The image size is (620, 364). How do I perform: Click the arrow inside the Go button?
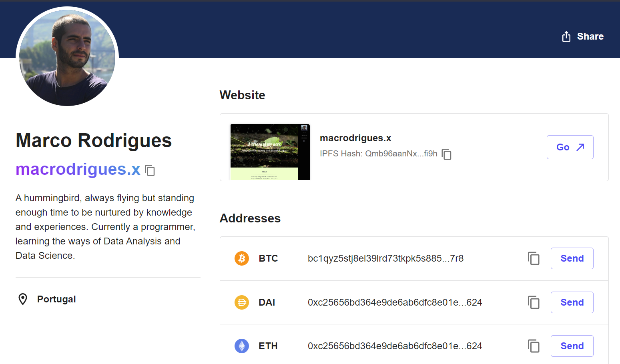pos(580,147)
